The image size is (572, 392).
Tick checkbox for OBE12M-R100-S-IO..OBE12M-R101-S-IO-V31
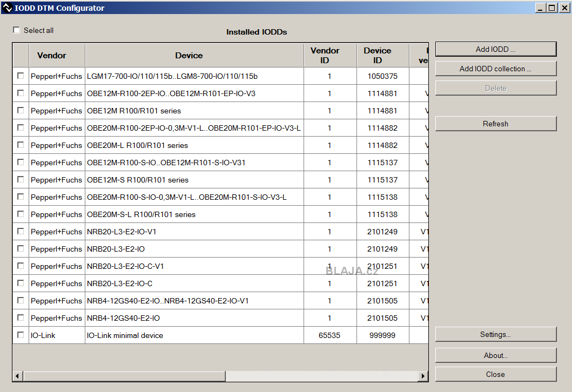pos(21,162)
